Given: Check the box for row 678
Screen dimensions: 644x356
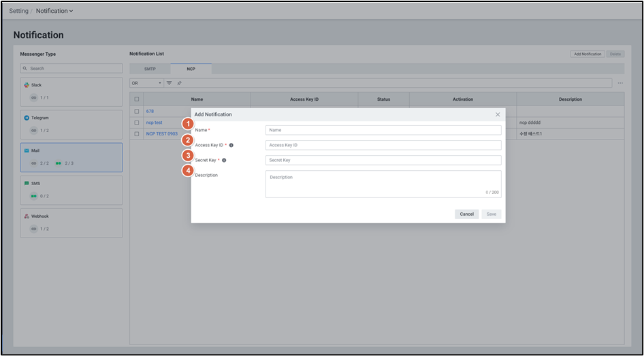Looking at the screenshot, I should tap(137, 111).
